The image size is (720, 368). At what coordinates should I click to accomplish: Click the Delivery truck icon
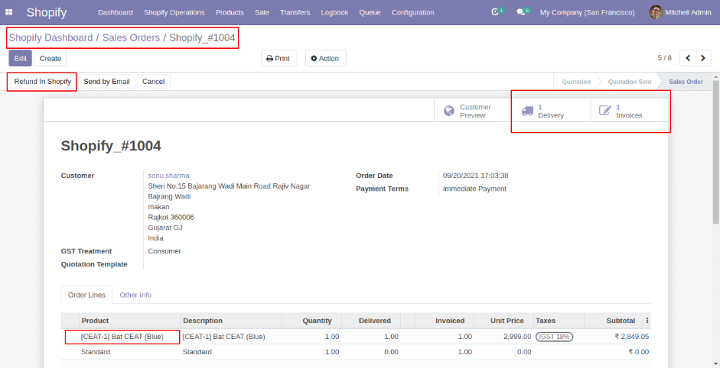(527, 111)
